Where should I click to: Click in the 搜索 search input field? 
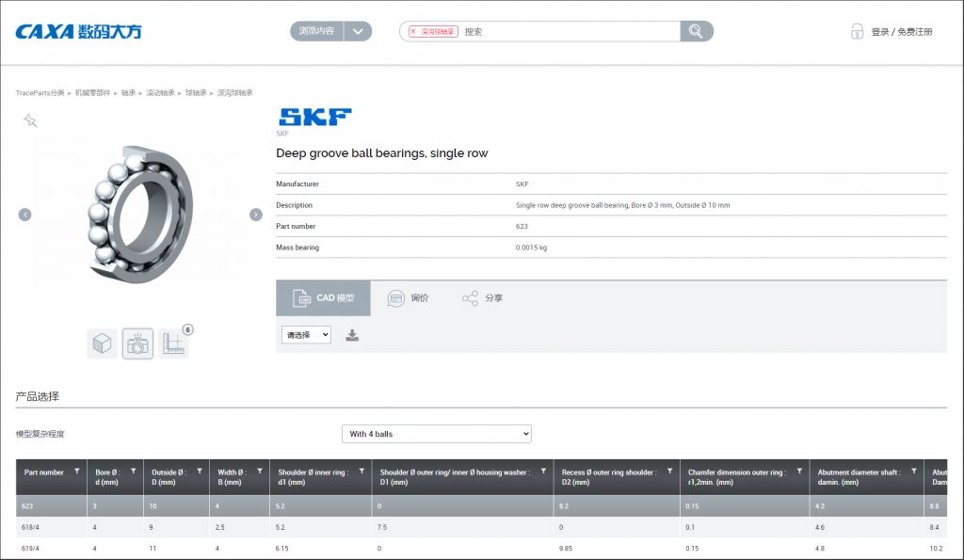click(x=565, y=31)
